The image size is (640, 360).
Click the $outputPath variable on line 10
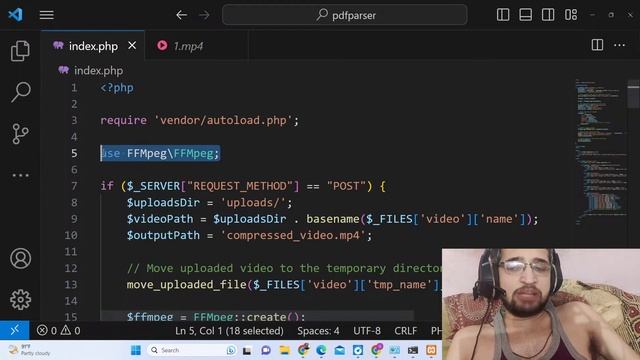point(163,236)
